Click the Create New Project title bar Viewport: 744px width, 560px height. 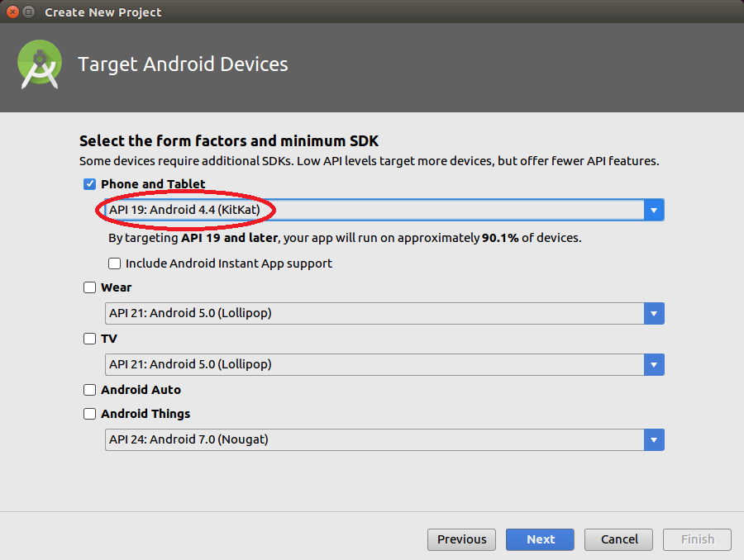(372, 12)
